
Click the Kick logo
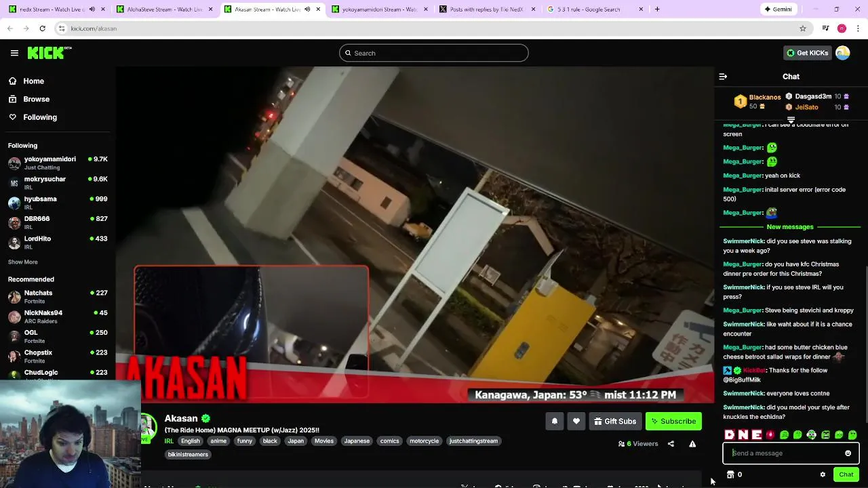point(50,53)
